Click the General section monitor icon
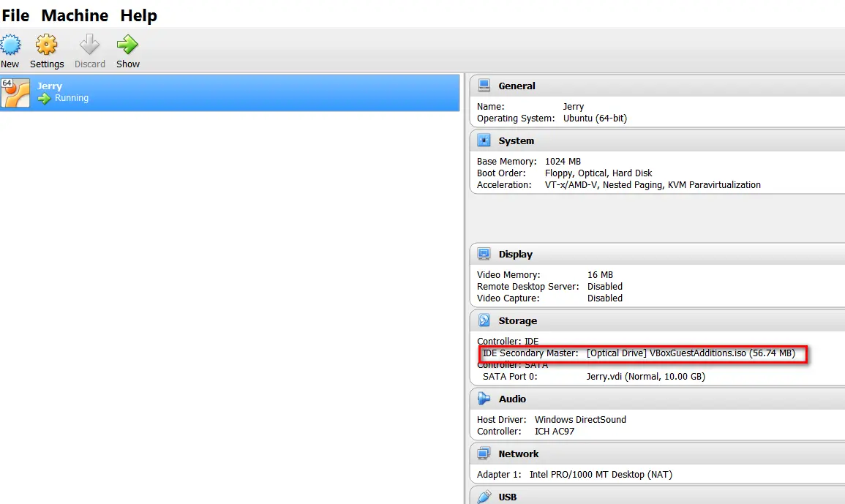 point(484,85)
